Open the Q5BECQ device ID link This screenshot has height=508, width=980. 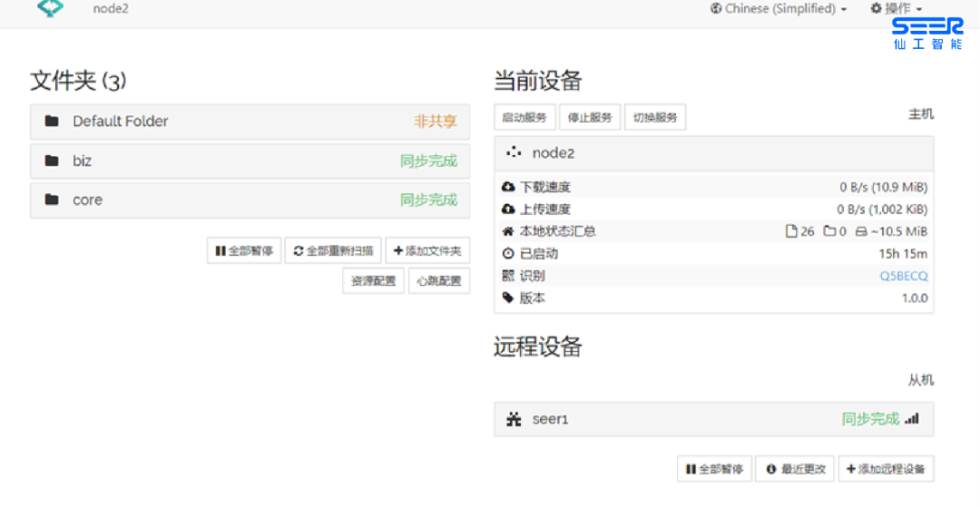[904, 276]
